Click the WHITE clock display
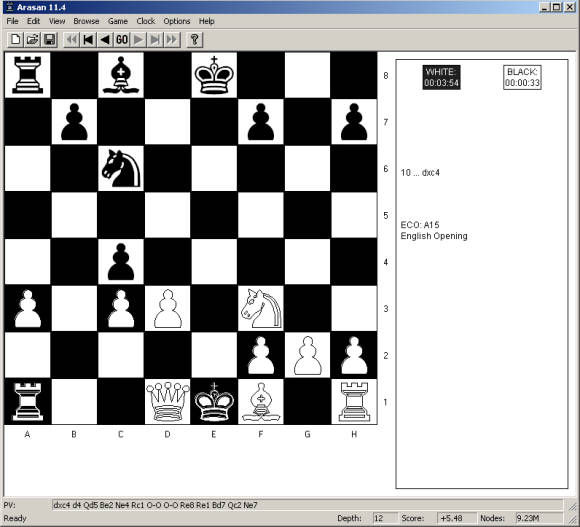The width and height of the screenshot is (580, 527). 441,77
